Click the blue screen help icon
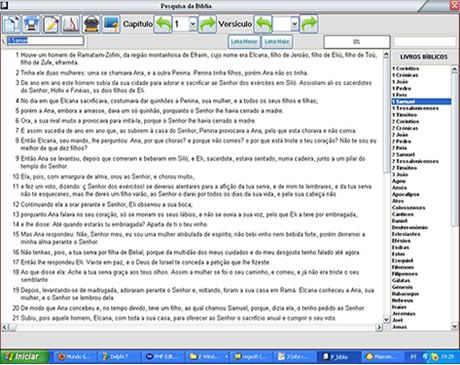460x365 pixels. [111, 24]
